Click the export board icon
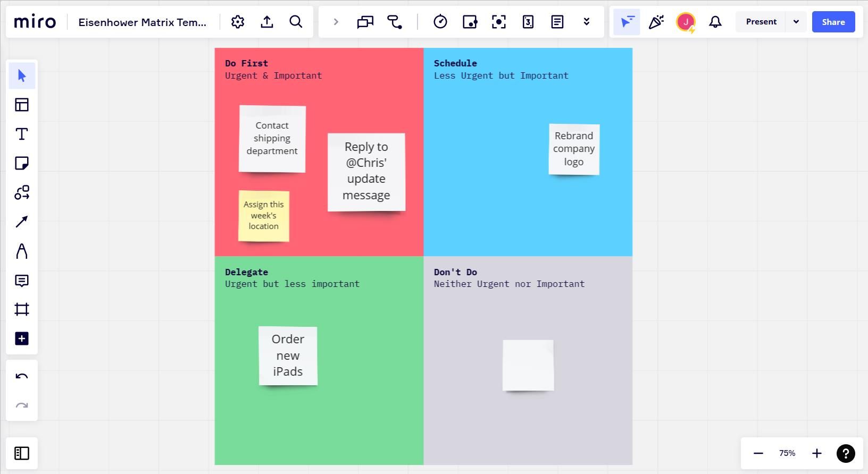Viewport: 868px width, 474px height. 267,22
